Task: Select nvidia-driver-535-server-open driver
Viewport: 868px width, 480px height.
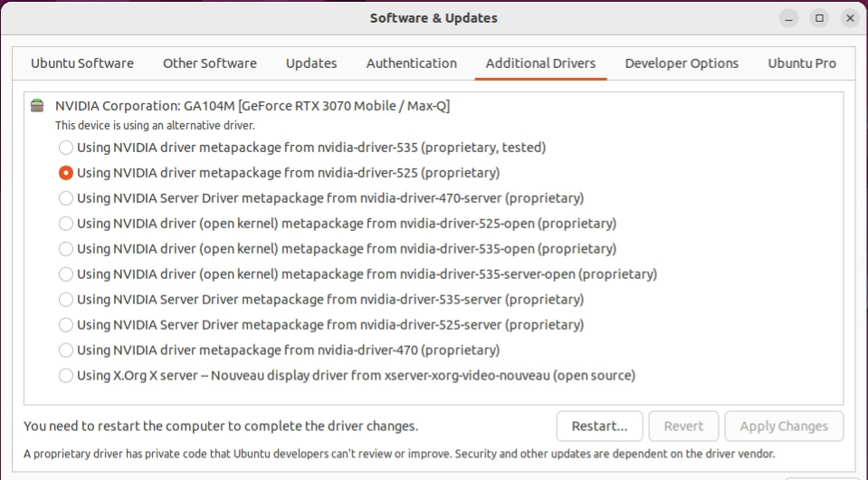Action: tap(65, 274)
